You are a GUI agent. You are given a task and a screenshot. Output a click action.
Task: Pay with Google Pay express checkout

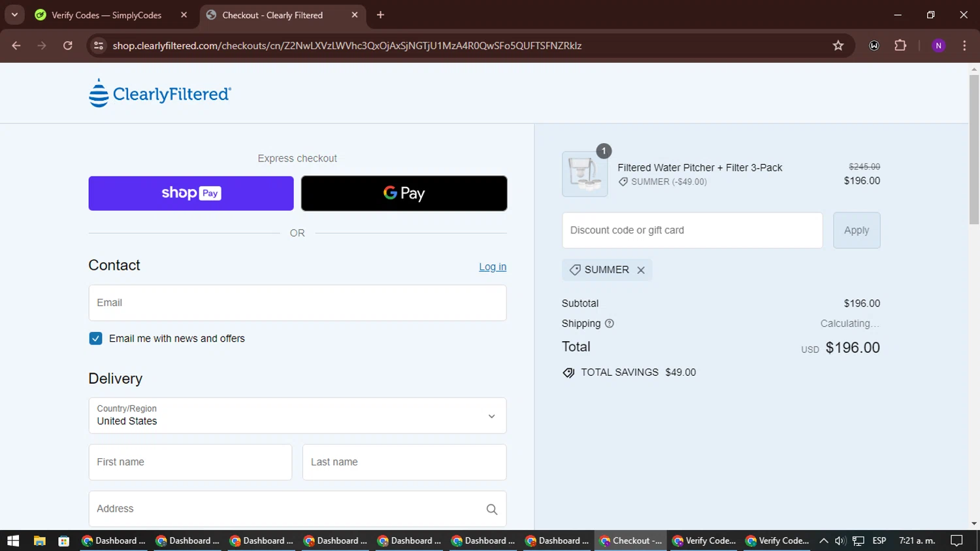click(404, 193)
